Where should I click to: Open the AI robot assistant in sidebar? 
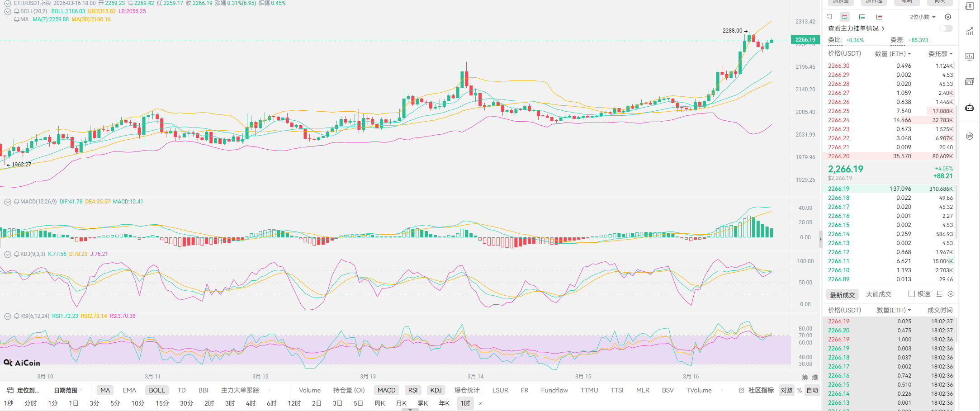pos(970,108)
